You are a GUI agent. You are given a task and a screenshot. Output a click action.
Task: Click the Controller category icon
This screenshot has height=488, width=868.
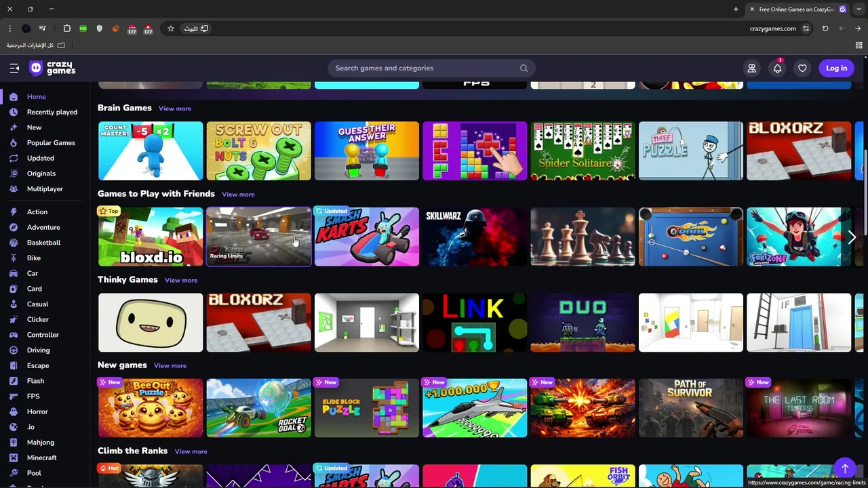point(14,335)
